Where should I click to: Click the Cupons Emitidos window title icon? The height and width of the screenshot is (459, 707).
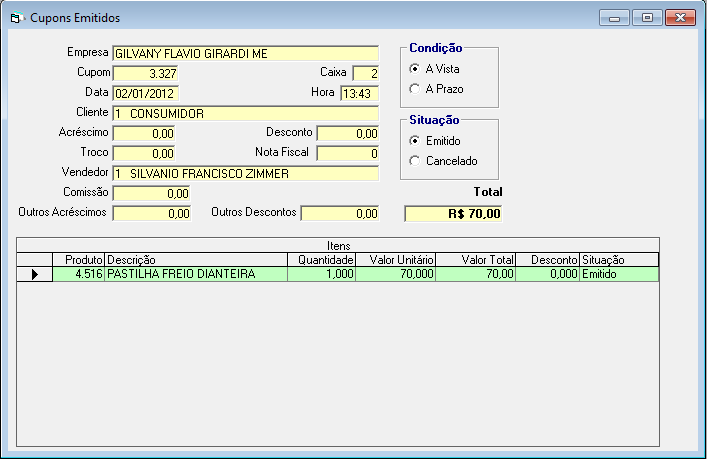pyautogui.click(x=17, y=18)
